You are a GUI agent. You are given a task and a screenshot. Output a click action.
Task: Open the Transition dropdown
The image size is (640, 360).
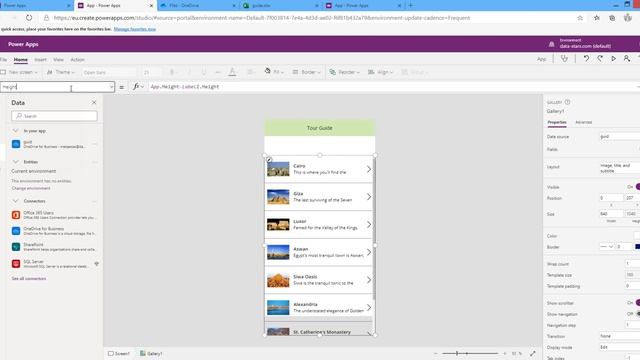tap(620, 336)
